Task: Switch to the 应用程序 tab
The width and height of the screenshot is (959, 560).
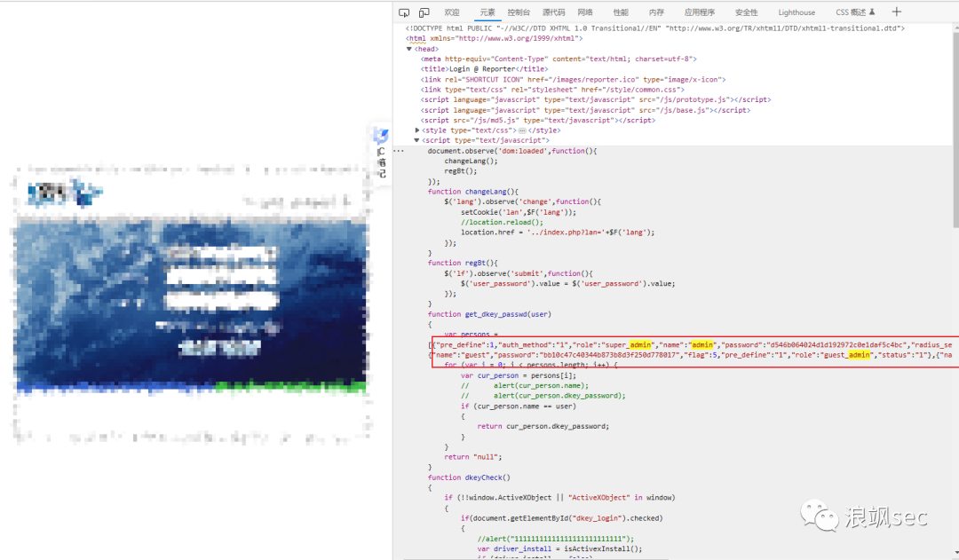Action: 700,12
